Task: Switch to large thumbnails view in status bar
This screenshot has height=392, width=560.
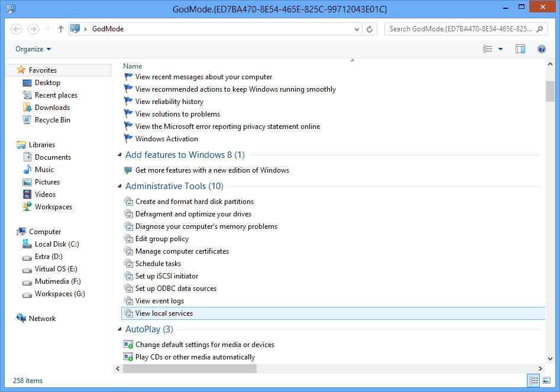Action: click(546, 381)
